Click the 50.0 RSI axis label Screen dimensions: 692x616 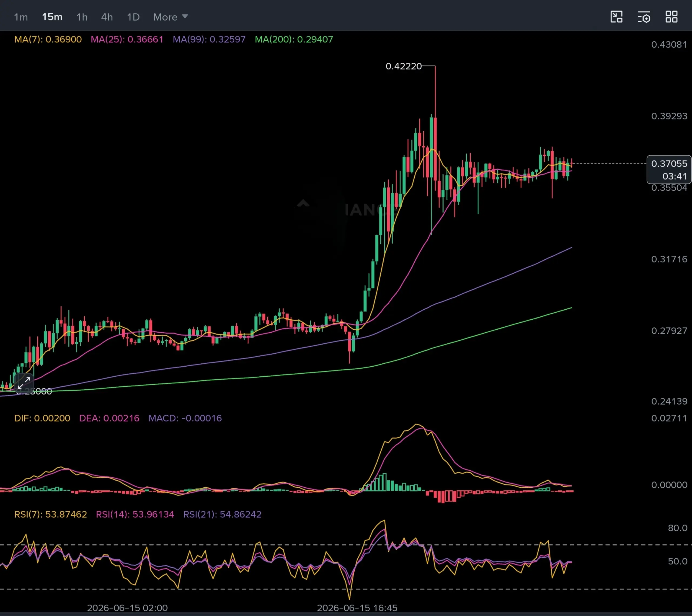(x=677, y=561)
